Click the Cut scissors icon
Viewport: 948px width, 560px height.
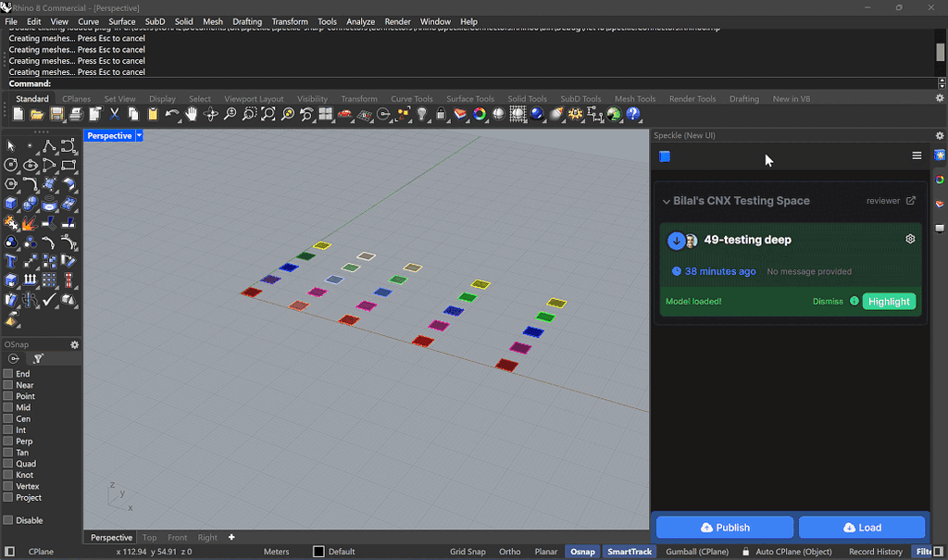pos(115,115)
